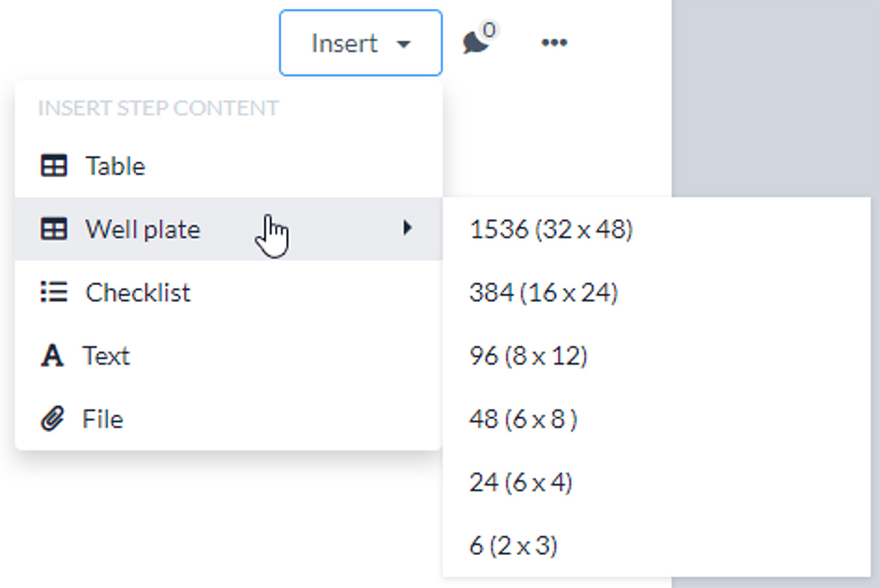
Task: Click the Text letter A icon
Action: click(x=52, y=356)
